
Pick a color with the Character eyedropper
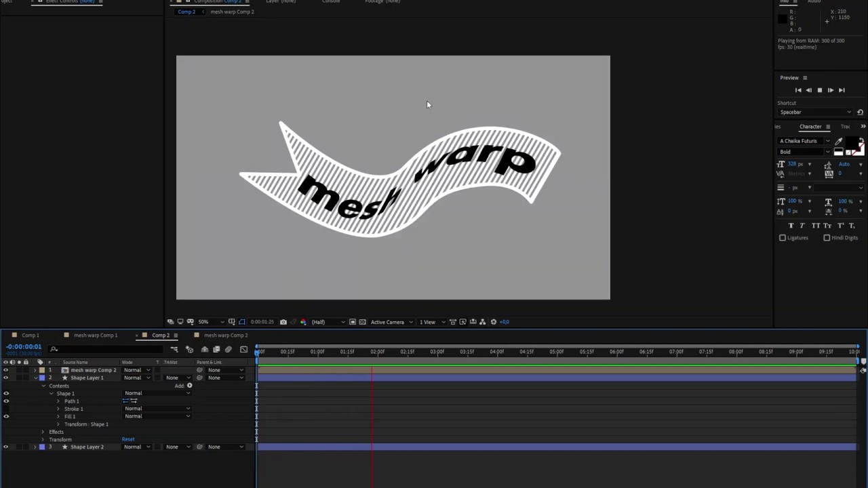(839, 141)
